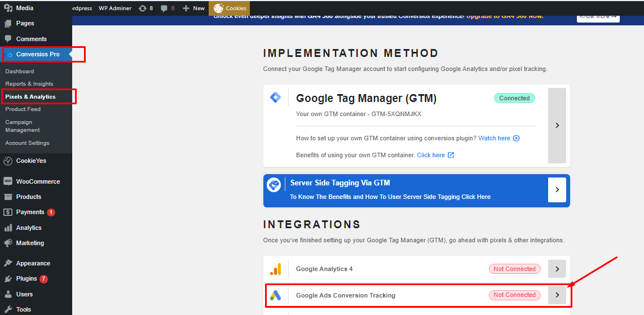Click the Server Side Tagging icon

(274, 184)
